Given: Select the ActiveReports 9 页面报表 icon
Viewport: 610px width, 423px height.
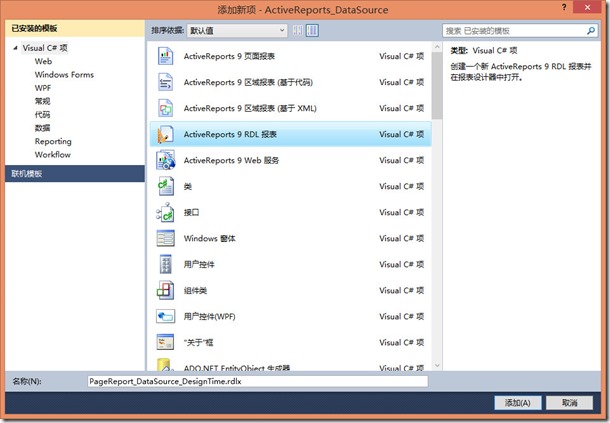Looking at the screenshot, I should pyautogui.click(x=165, y=56).
